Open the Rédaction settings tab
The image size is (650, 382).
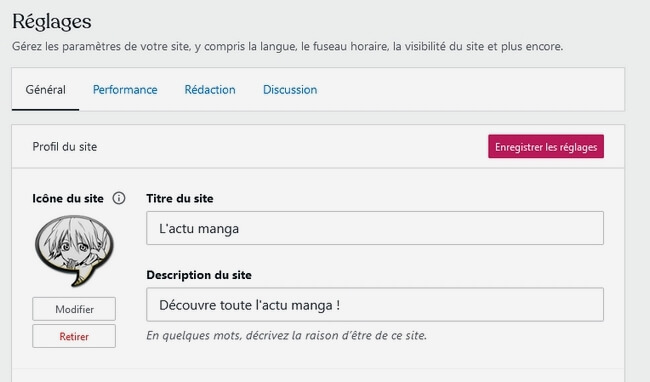pos(210,89)
